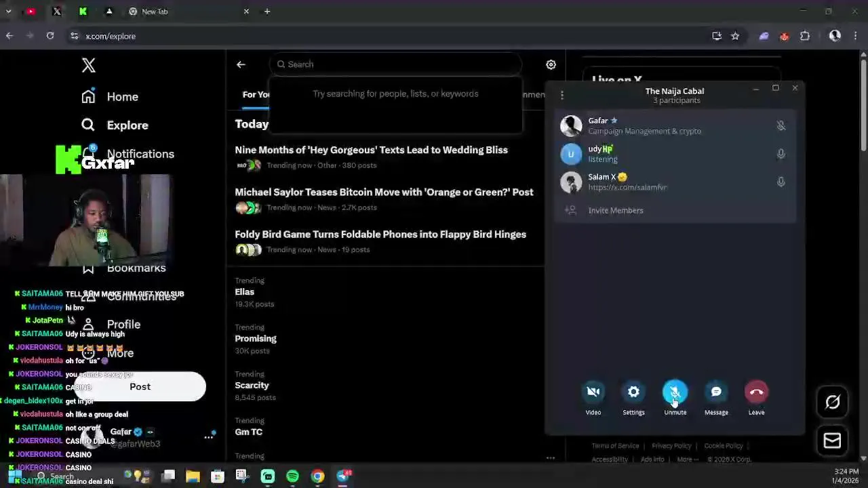Screen dimensions: 868x488
Task: Unmute microphone in the voice chat
Action: click(x=675, y=392)
